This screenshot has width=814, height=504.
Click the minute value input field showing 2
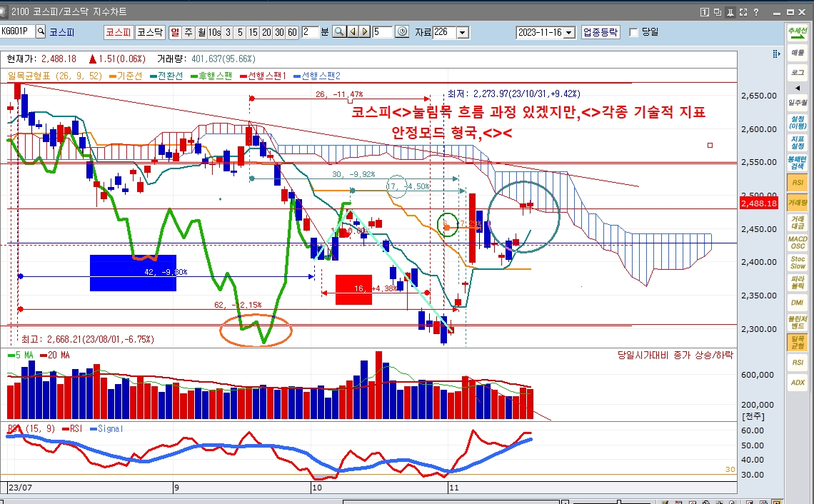[310, 32]
